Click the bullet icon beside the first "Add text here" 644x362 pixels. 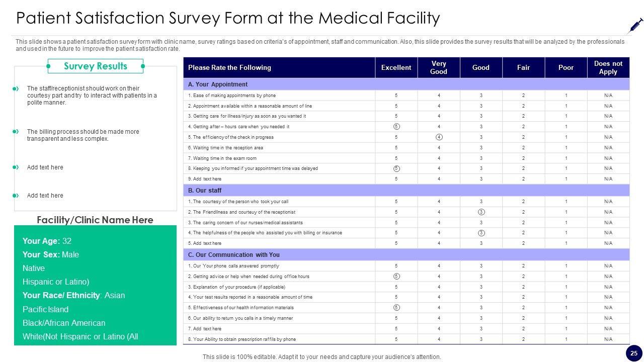tap(16, 167)
